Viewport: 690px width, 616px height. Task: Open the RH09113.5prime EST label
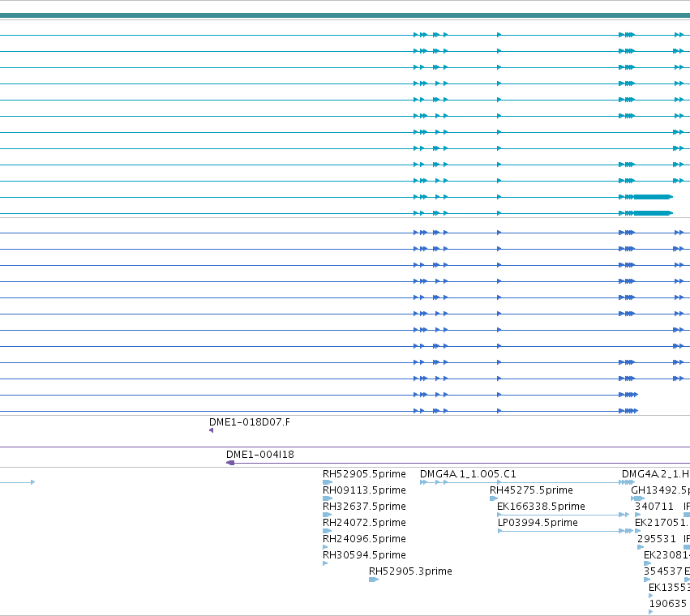pos(364,490)
